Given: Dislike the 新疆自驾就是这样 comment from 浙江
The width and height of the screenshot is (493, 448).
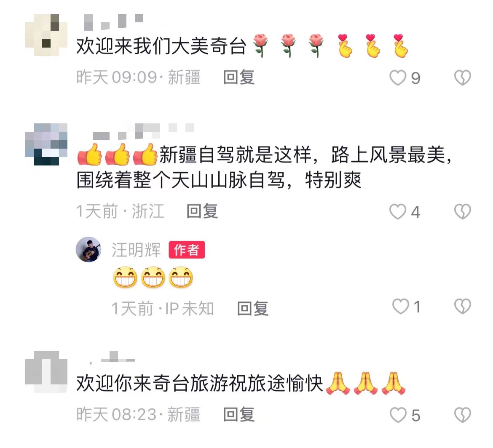Looking at the screenshot, I should click(x=463, y=211).
